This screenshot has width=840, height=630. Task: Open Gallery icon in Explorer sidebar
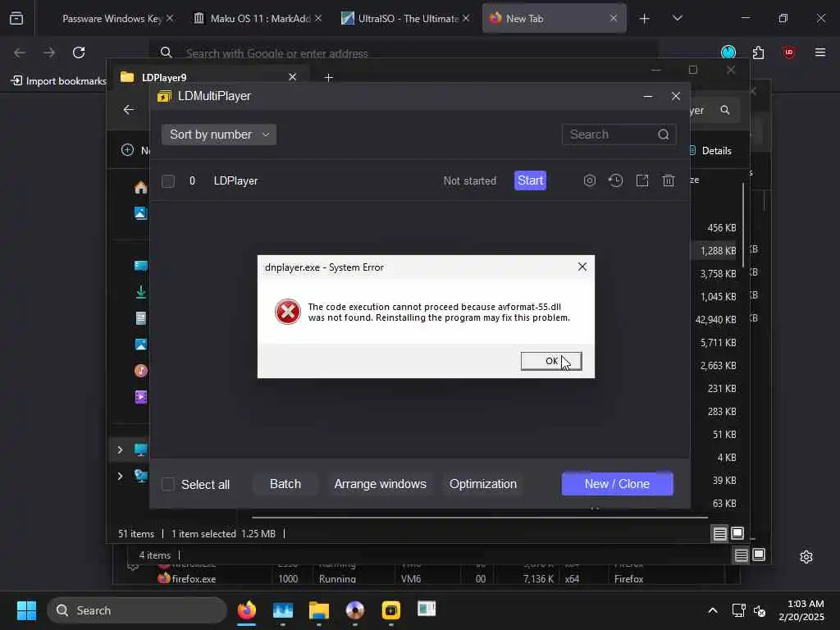tap(141, 213)
